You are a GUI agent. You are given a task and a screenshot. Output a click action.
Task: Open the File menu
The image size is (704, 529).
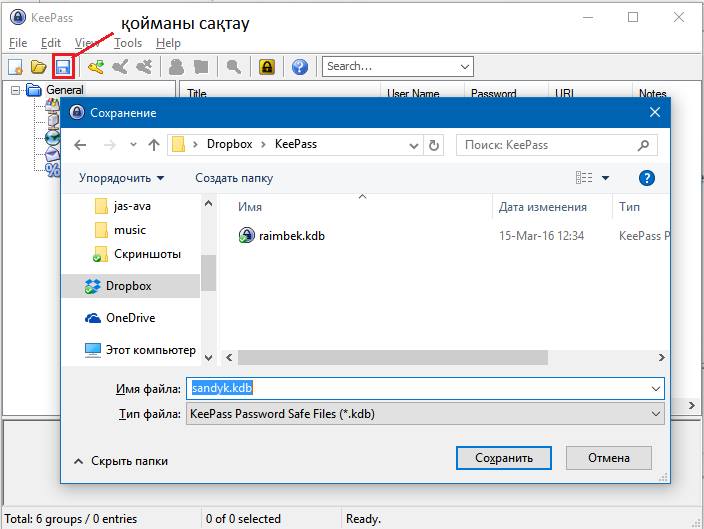pos(18,43)
